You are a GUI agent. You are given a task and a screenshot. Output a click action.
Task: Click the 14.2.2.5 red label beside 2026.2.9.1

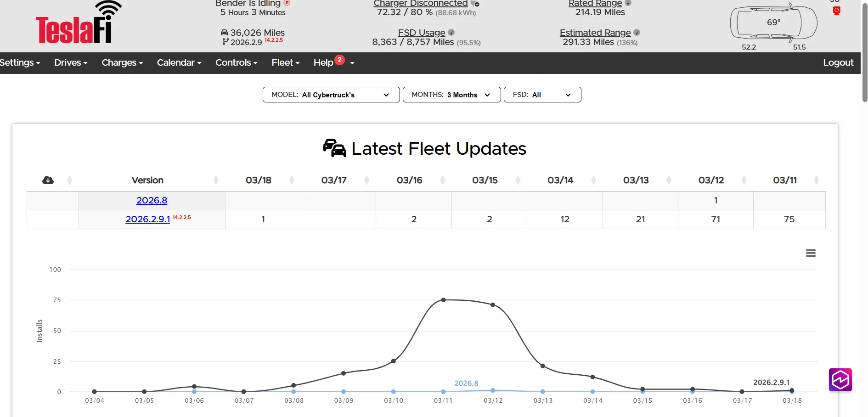point(181,217)
